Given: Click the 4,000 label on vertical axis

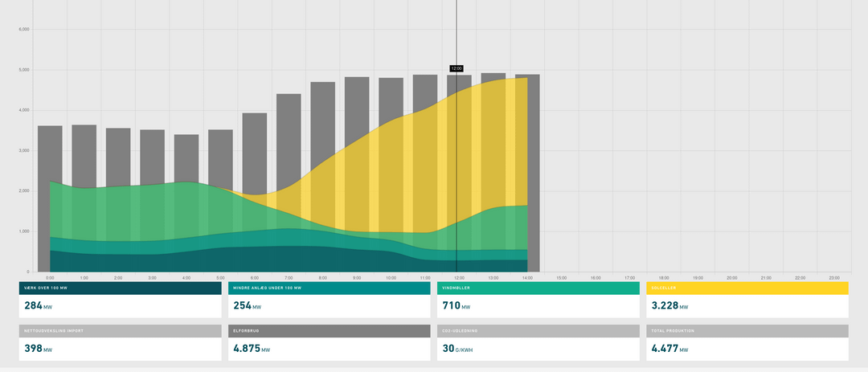Looking at the screenshot, I should pyautogui.click(x=24, y=110).
